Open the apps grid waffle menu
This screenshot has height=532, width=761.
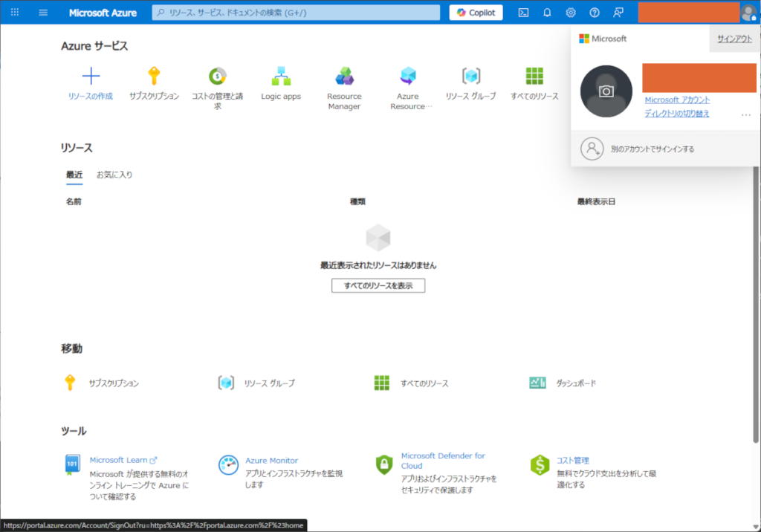(x=15, y=12)
